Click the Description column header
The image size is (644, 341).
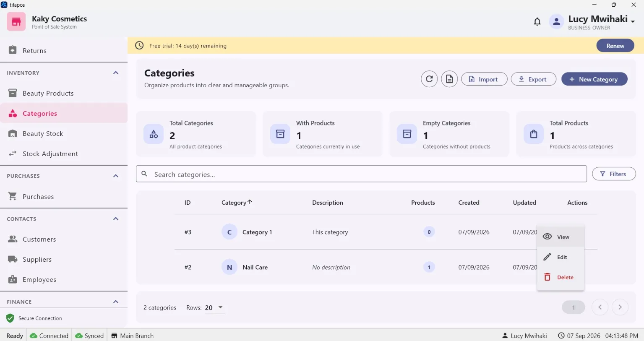(x=327, y=202)
